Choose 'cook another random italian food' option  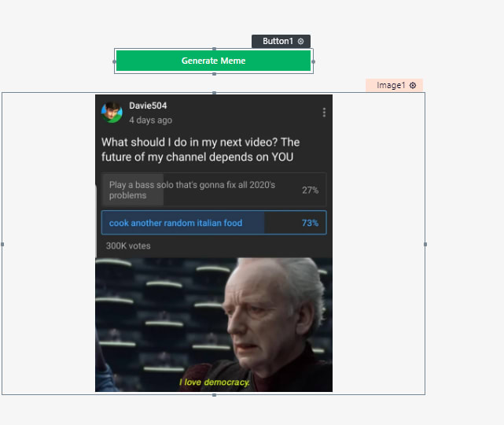tap(175, 223)
